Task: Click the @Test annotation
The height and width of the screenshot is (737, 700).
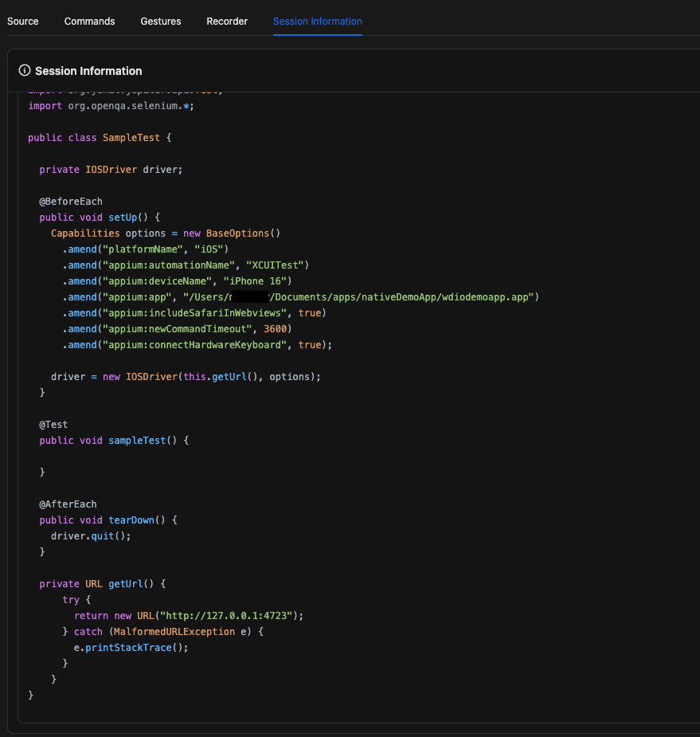Action: [x=53, y=425]
